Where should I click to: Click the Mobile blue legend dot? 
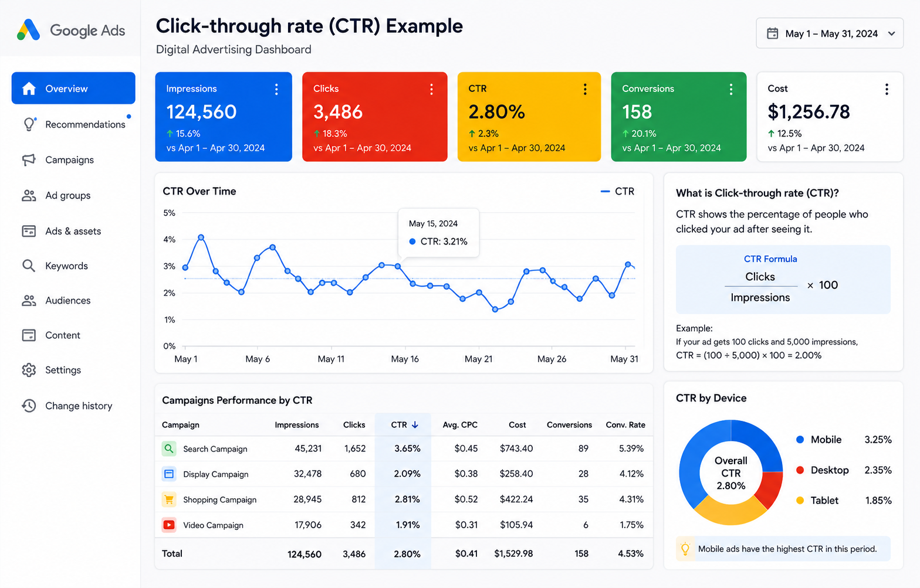(x=800, y=440)
